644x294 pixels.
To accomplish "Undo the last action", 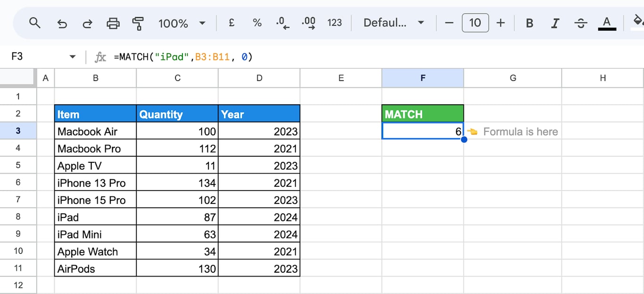I will (62, 23).
